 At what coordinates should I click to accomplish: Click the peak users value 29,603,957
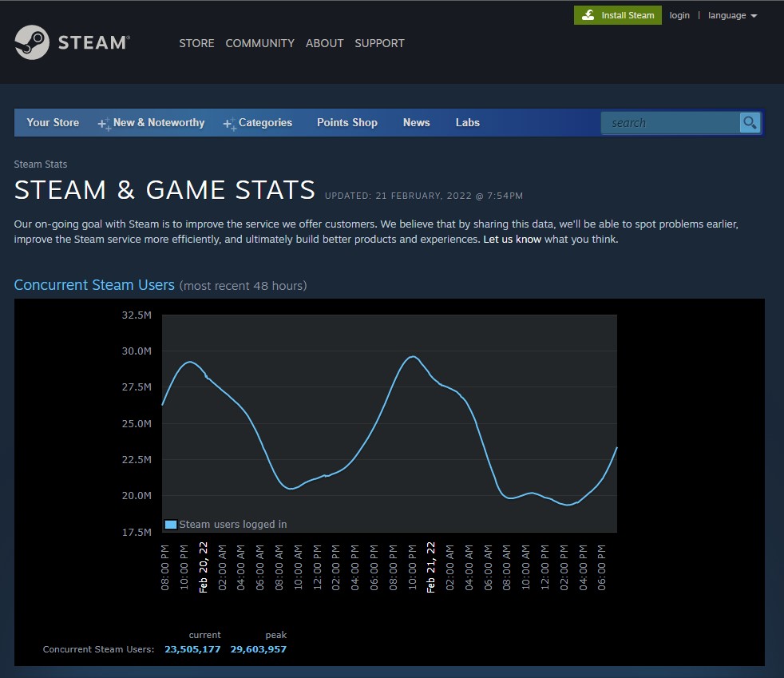tap(259, 649)
